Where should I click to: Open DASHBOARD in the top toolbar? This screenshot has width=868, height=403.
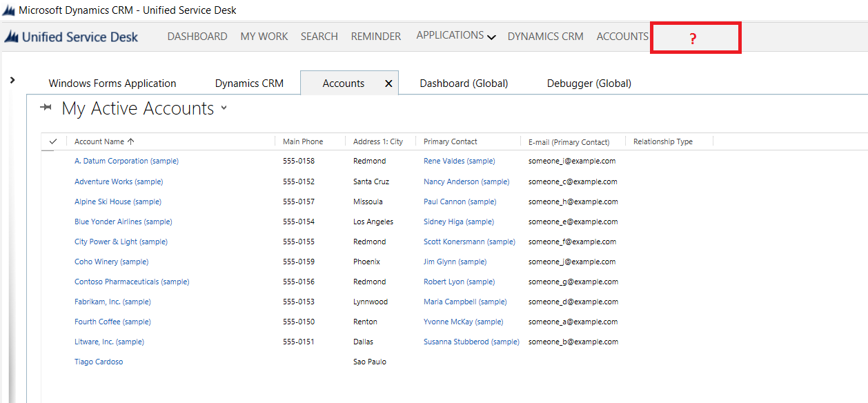coord(197,37)
